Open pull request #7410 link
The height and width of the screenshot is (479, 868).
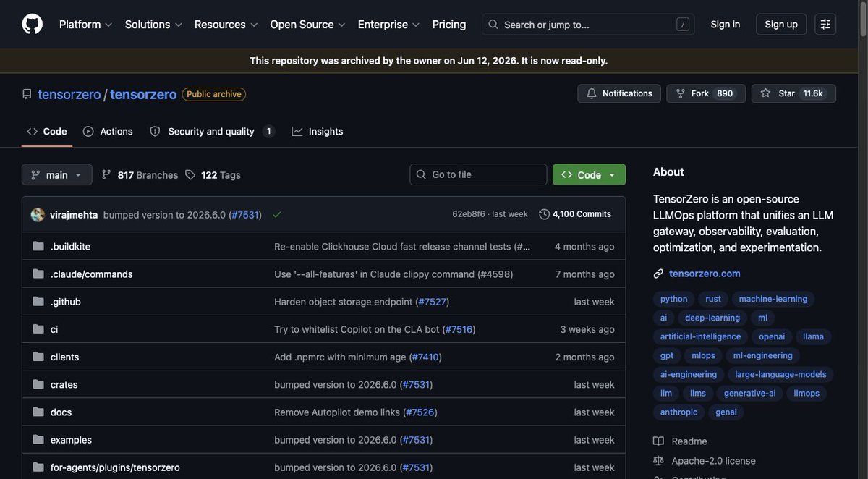click(x=425, y=357)
